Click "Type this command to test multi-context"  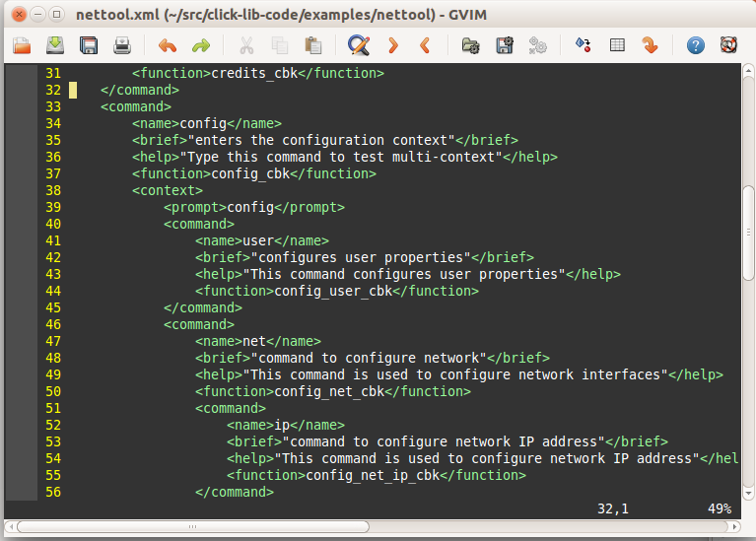click(341, 158)
